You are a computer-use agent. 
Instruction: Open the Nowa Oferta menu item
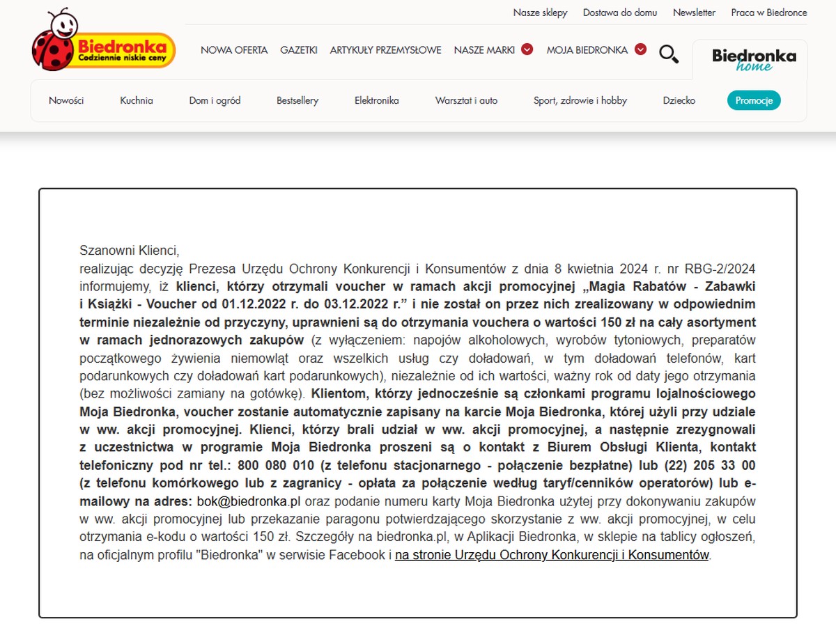click(x=234, y=50)
